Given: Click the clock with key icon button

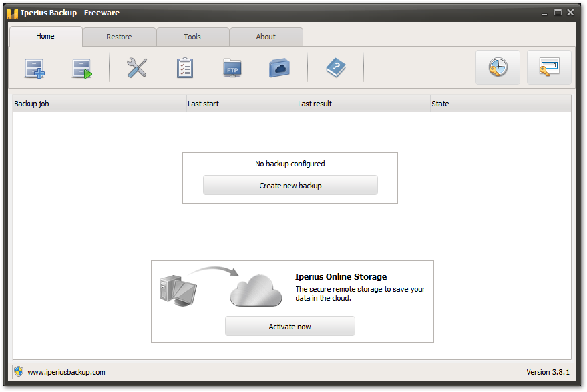Looking at the screenshot, I should click(x=498, y=67).
